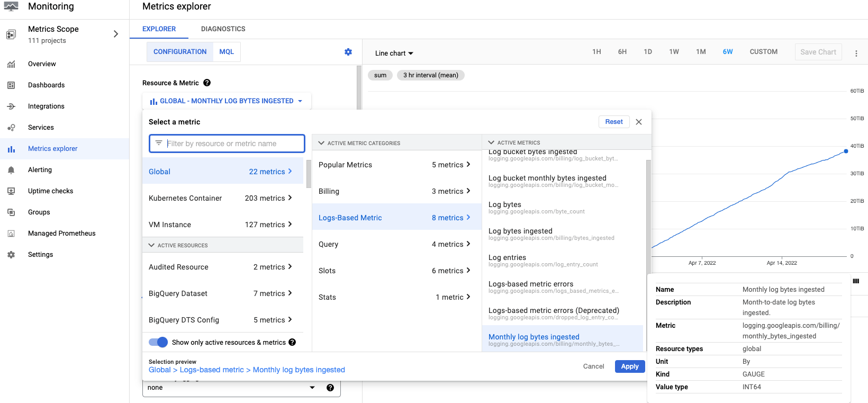The width and height of the screenshot is (868, 403).
Task: Switch to the EXPLORER tab
Action: 159,29
